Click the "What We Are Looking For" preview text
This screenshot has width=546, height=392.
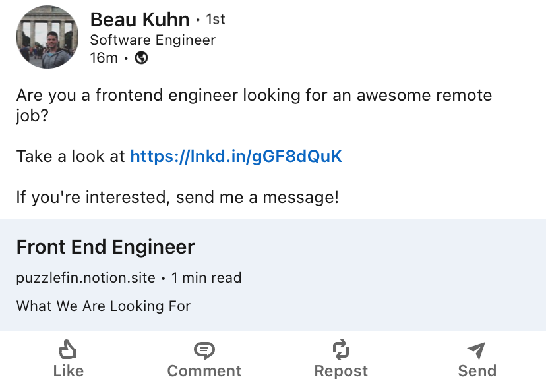coord(104,306)
